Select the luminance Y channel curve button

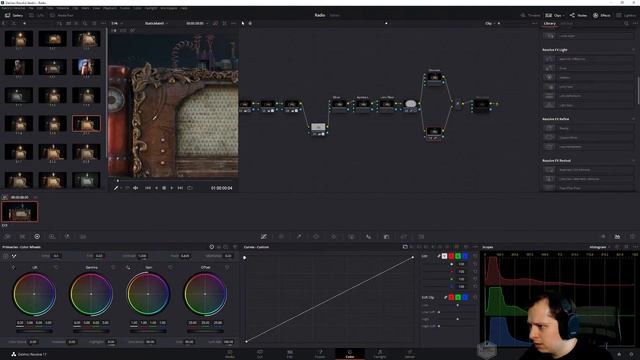tap(444, 256)
